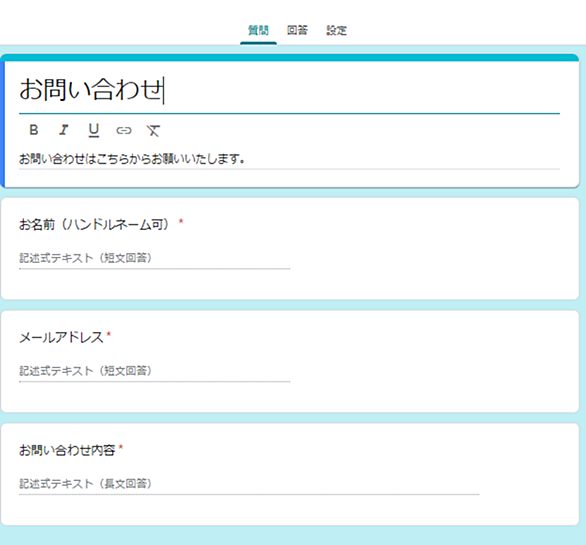Select the メールアドレス question title
586x545 pixels.
[x=61, y=337]
